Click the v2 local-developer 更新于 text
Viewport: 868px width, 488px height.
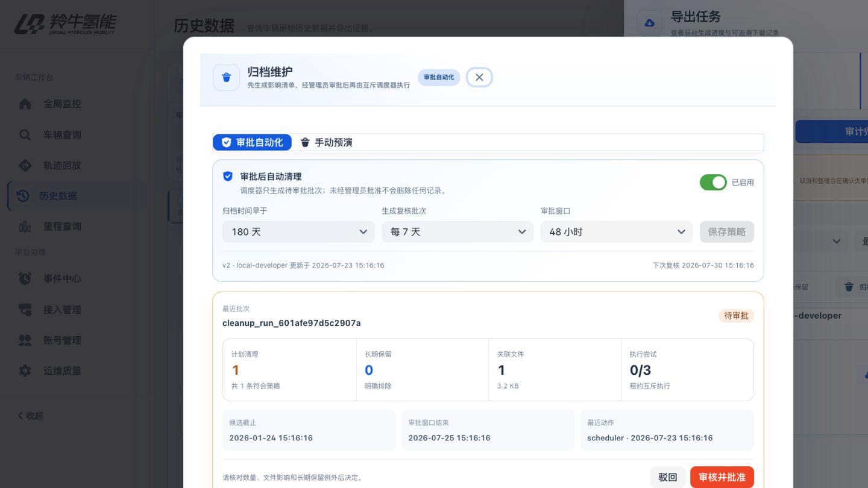[303, 265]
